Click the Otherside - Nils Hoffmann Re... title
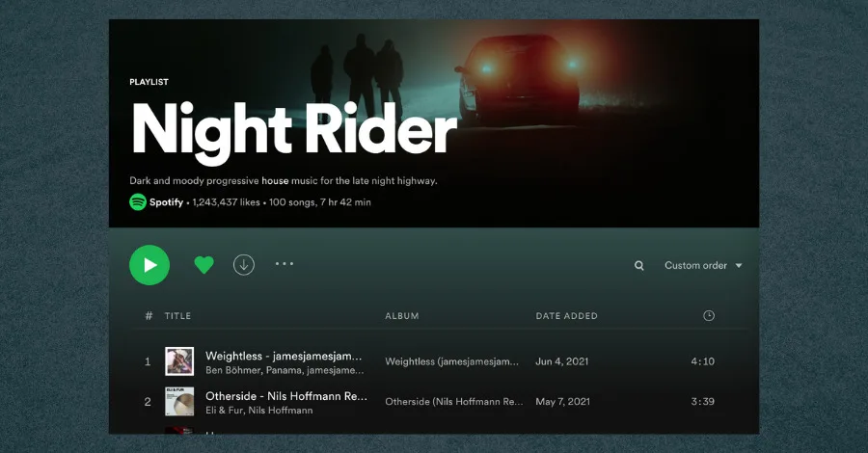Viewport: 868px width, 453px height. tap(286, 396)
